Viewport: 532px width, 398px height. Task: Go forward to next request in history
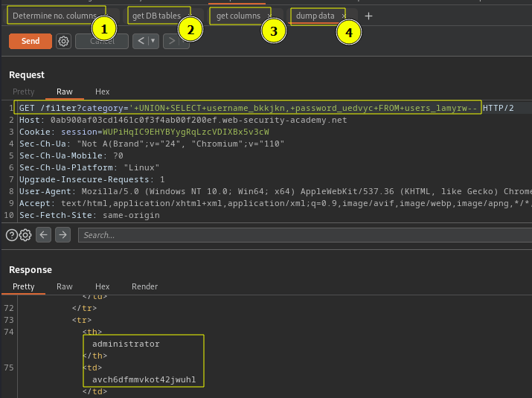tap(172, 41)
